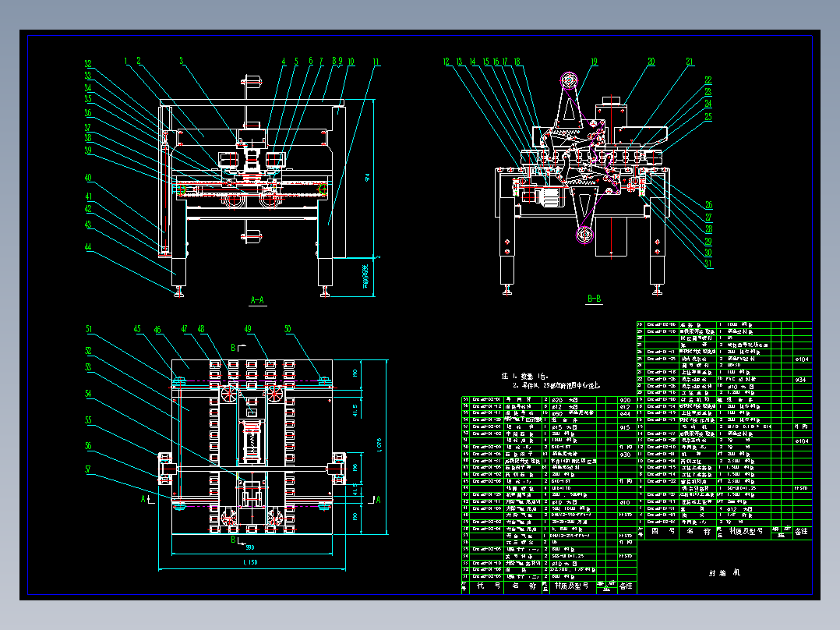The image size is (840, 630).
Task: Pick callout number 18 above the B-B view
Action: 517,62
